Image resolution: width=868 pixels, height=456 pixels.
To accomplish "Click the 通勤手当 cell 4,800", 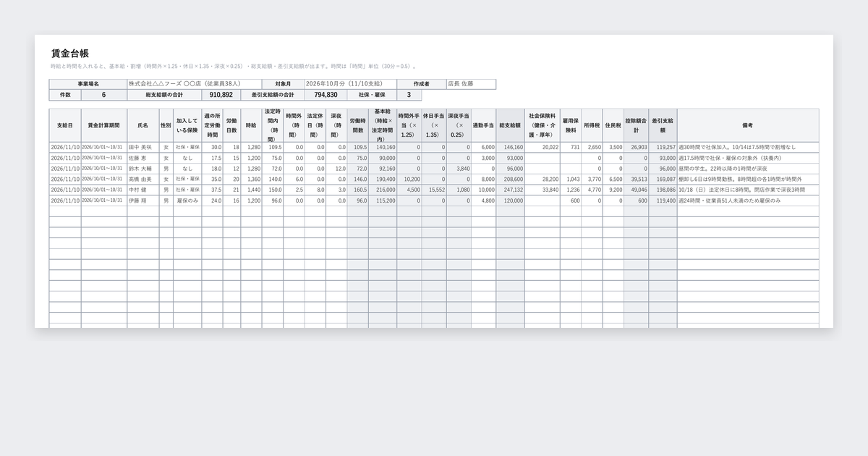I will point(483,200).
